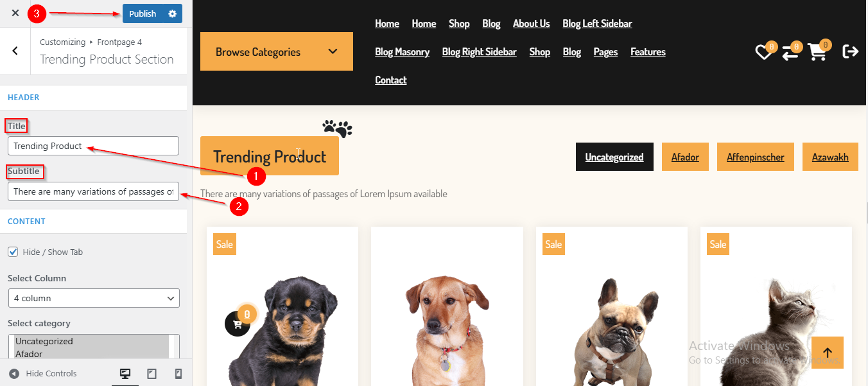The width and height of the screenshot is (868, 386).
Task: Open the About Us menu item
Action: pyautogui.click(x=531, y=23)
